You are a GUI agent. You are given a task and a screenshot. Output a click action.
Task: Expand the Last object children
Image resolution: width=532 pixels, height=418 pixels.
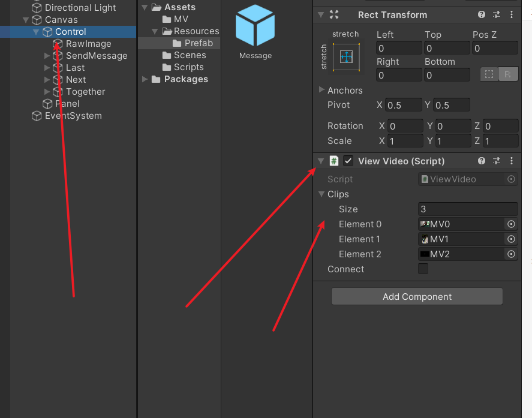[47, 68]
